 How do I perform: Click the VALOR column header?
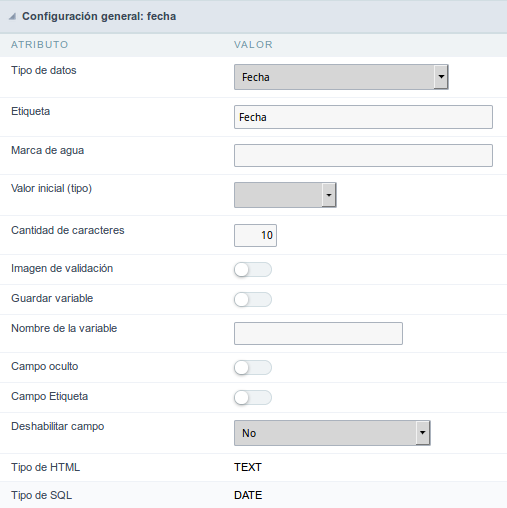253,45
